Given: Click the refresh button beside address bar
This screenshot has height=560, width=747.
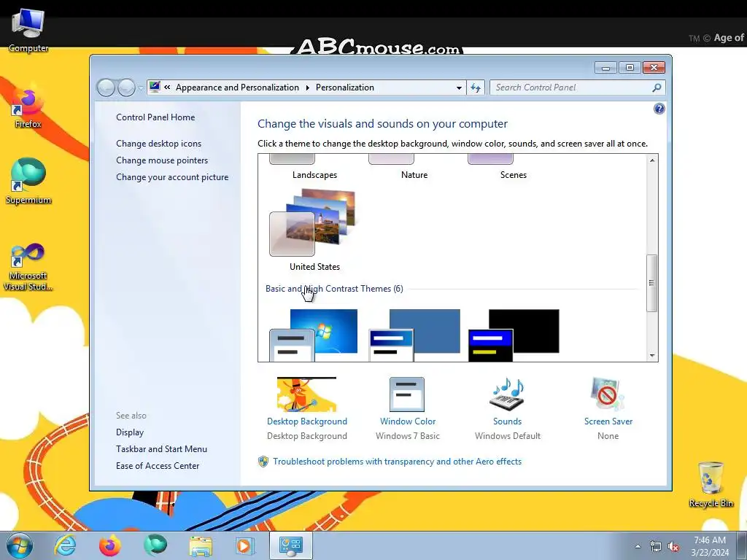Looking at the screenshot, I should coord(476,87).
